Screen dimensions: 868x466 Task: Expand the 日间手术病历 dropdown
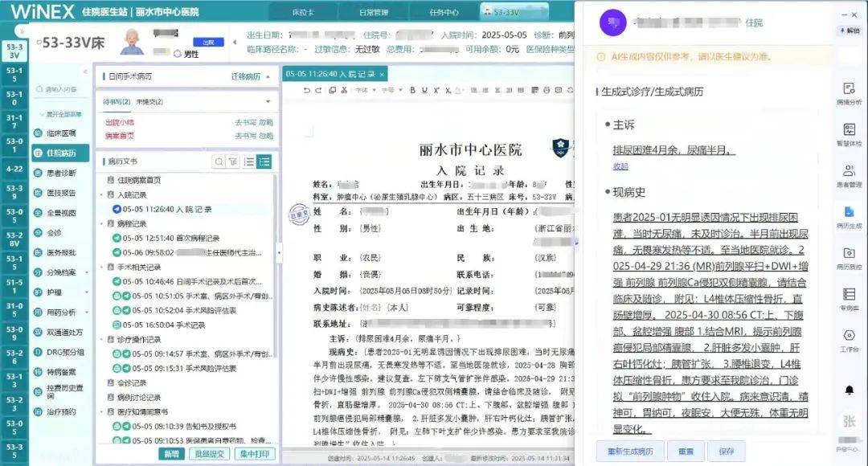[268, 77]
